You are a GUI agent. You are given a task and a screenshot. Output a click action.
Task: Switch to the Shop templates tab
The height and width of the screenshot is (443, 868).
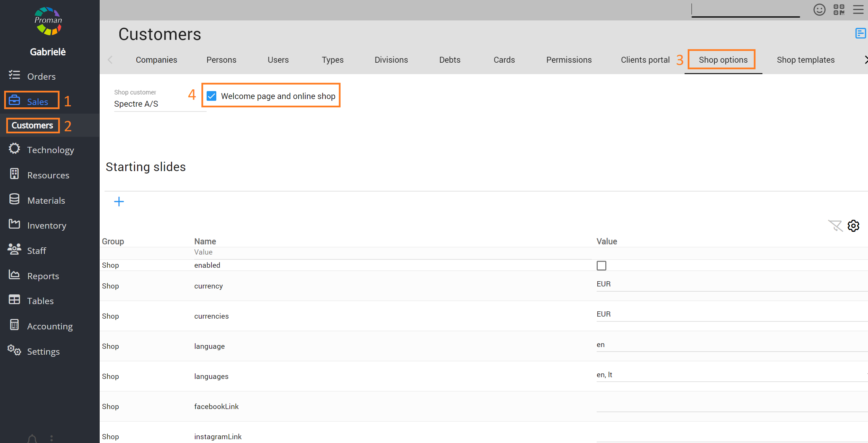pyautogui.click(x=805, y=60)
